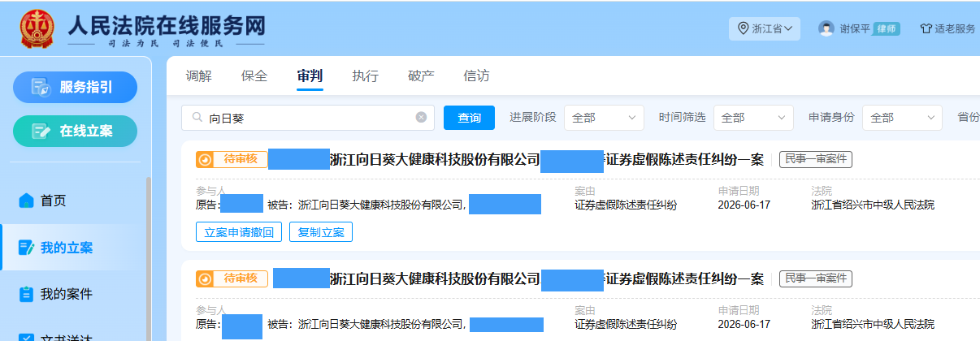Open 我的案件 in sidebar
Screen dimensions: 980x341
(x=67, y=294)
